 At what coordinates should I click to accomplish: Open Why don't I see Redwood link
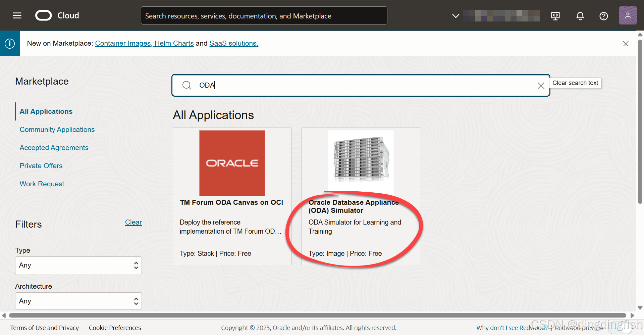tap(512, 328)
